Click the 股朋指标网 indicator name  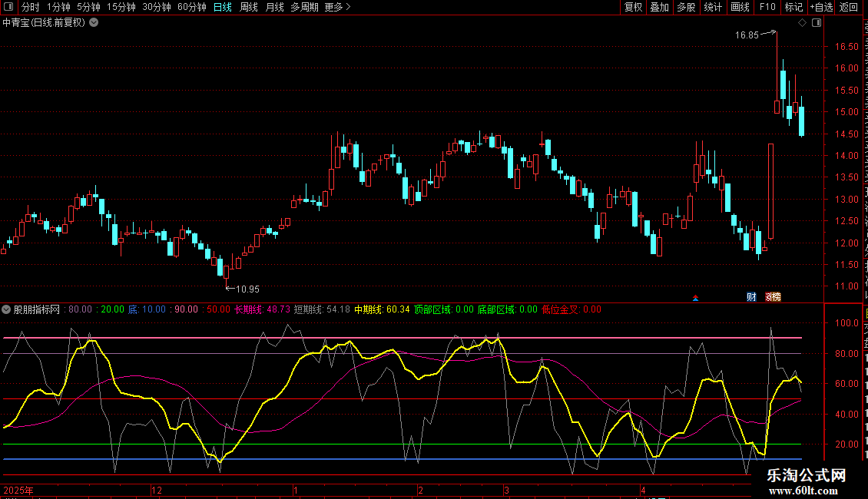37,310
